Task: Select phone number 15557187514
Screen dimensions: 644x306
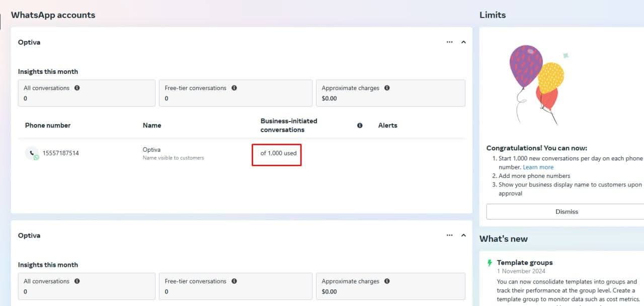Action: click(x=60, y=153)
